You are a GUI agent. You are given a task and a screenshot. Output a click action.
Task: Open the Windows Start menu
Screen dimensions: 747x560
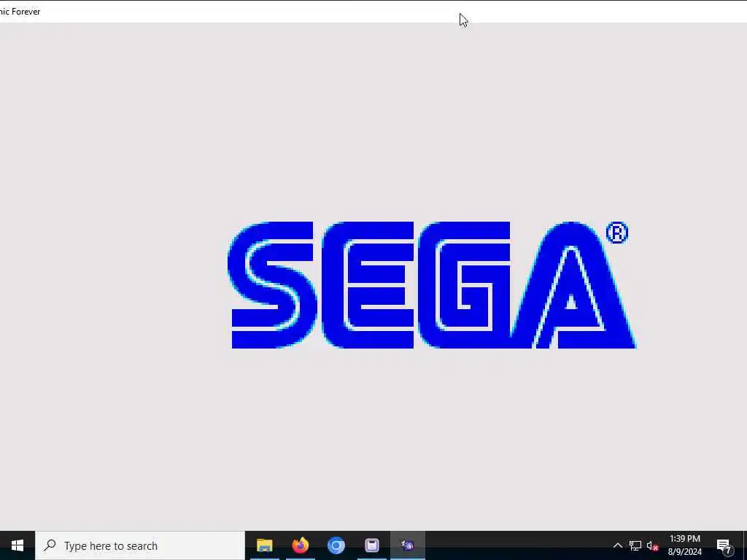[x=18, y=545]
